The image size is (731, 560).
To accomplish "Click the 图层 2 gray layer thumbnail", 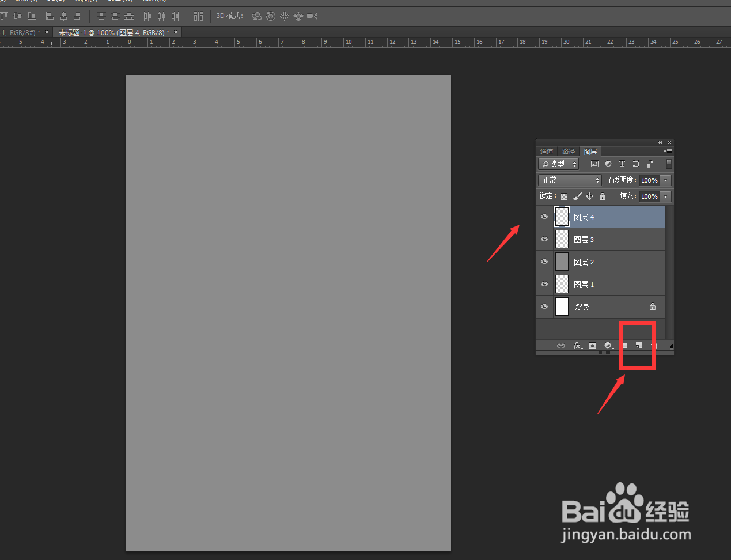I will point(562,262).
